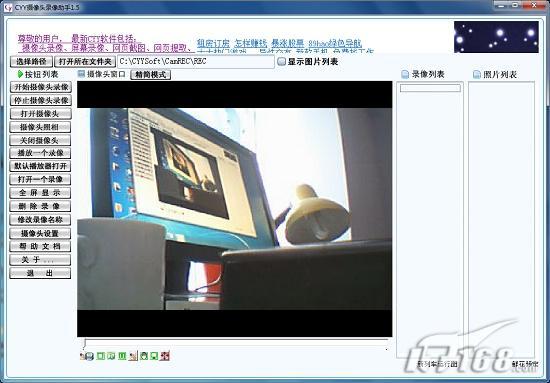Toggle the 显示图片列表 checkbox
The image size is (550, 383).
(x=281, y=62)
